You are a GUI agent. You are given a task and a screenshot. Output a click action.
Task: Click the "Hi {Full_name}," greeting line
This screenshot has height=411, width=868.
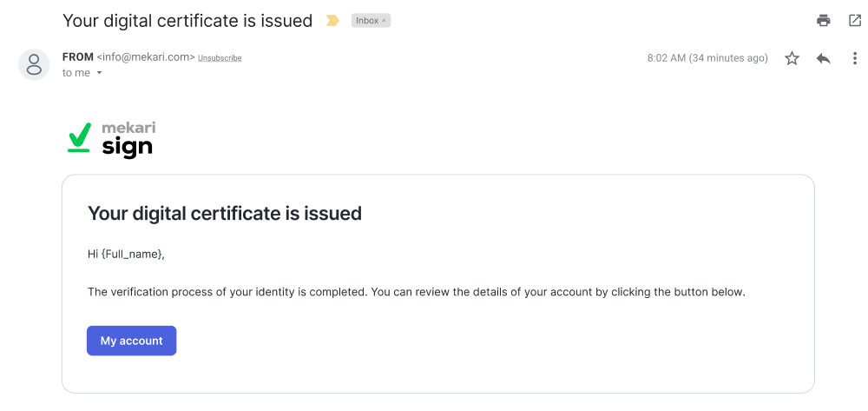click(126, 255)
